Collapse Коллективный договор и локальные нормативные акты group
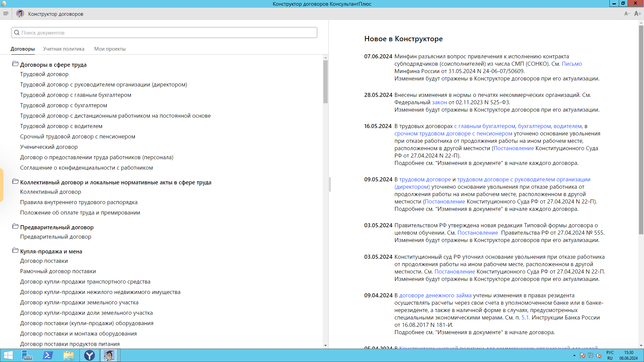Viewport: 644px width, 362px height. [x=116, y=182]
